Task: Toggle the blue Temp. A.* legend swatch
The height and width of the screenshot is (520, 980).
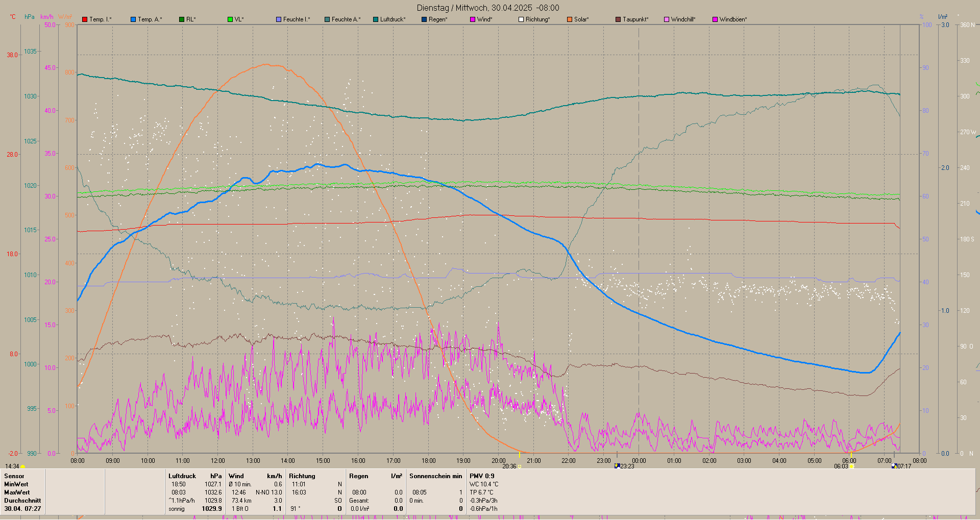Action: 133,19
